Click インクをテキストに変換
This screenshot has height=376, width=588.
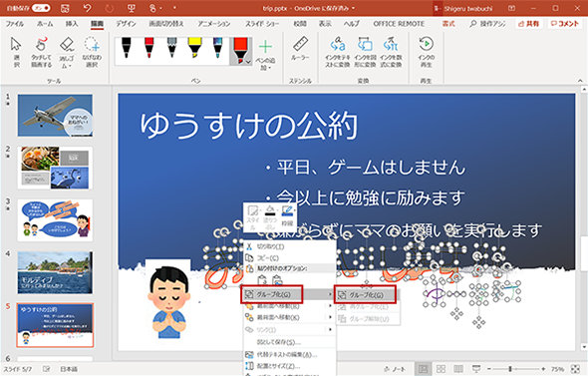[338, 52]
